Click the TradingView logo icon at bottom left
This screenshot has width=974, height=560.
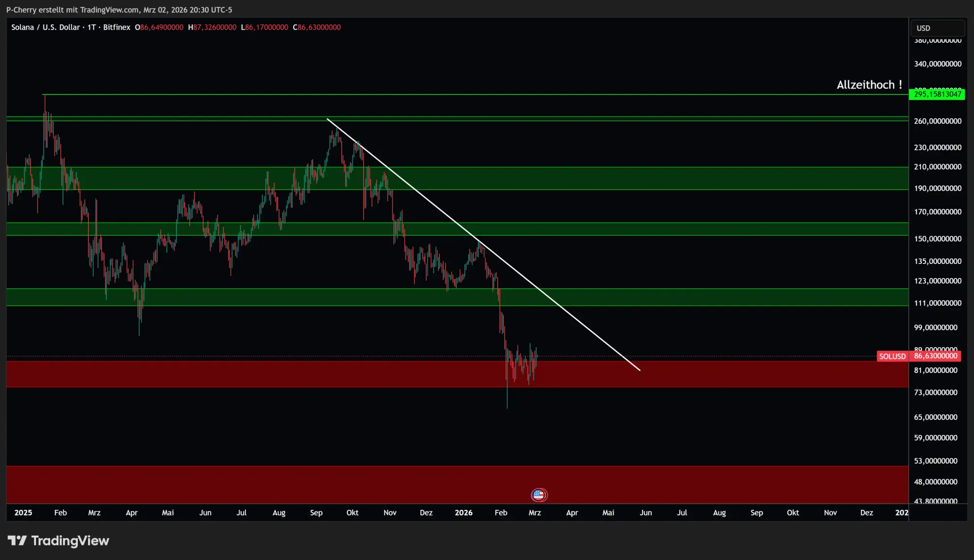pyautogui.click(x=17, y=541)
